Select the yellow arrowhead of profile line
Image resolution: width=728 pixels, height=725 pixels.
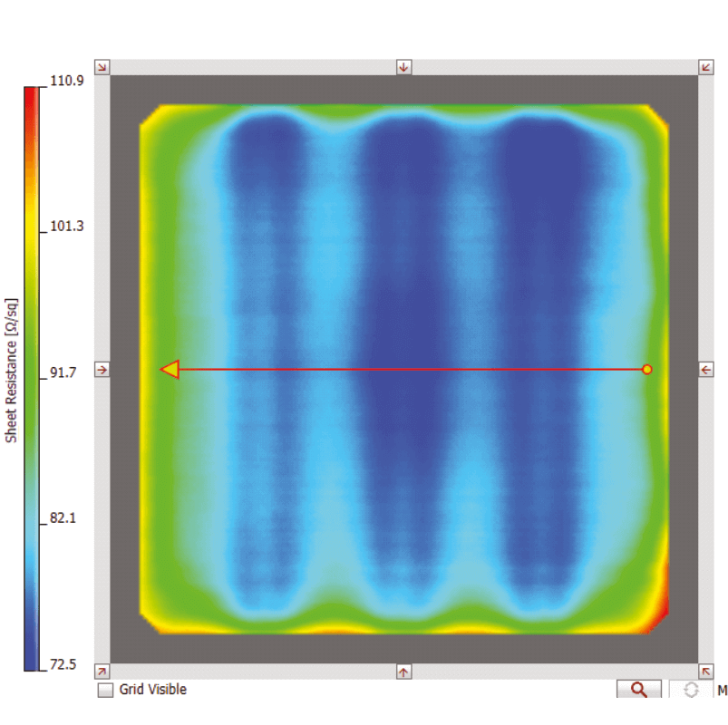point(170,369)
